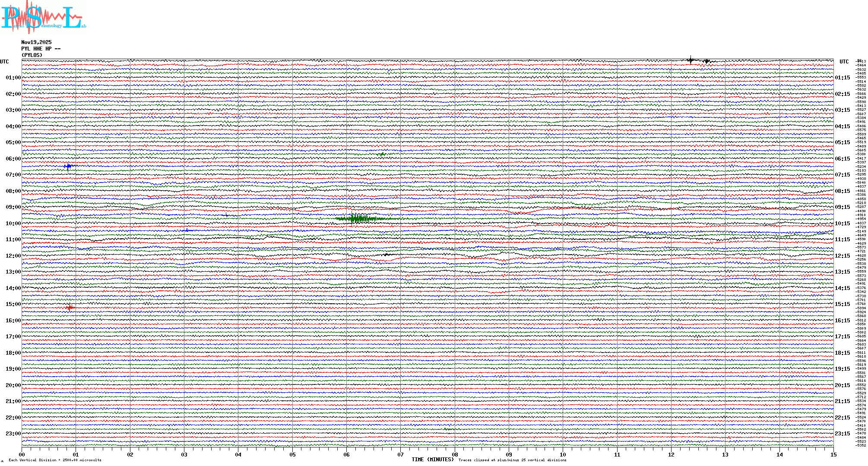Click the red seismic blip after 15:00

(x=70, y=308)
